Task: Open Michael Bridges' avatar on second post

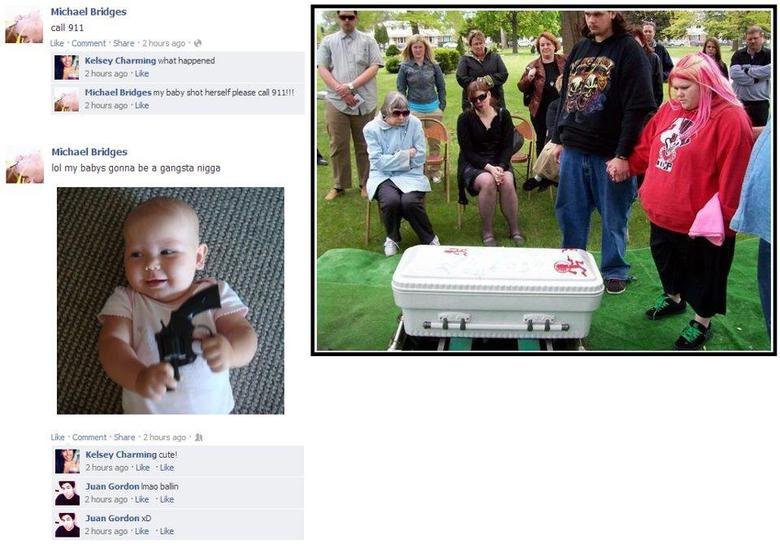Action: tap(24, 166)
